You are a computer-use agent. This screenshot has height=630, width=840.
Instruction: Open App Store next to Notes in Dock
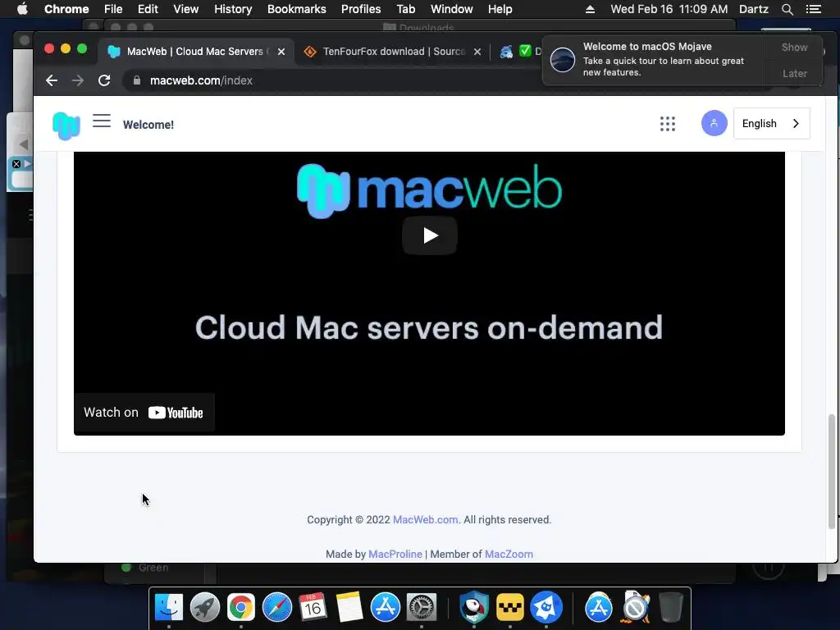[386, 608]
